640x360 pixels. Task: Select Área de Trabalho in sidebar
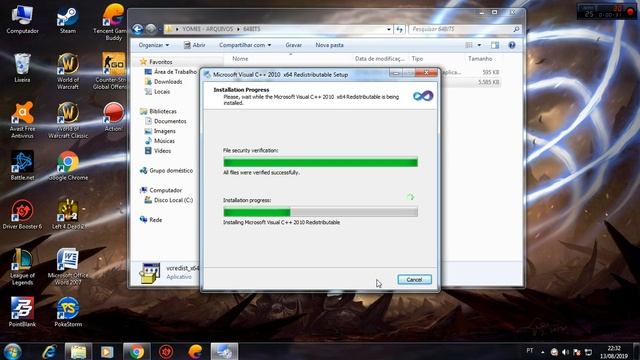click(171, 71)
